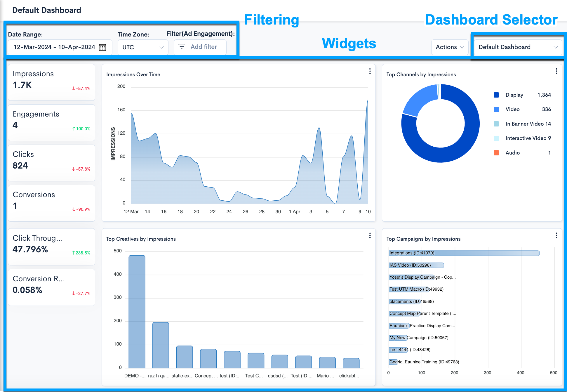This screenshot has width=567, height=392.
Task: Select the Conversion Rate card
Action: coord(52,287)
